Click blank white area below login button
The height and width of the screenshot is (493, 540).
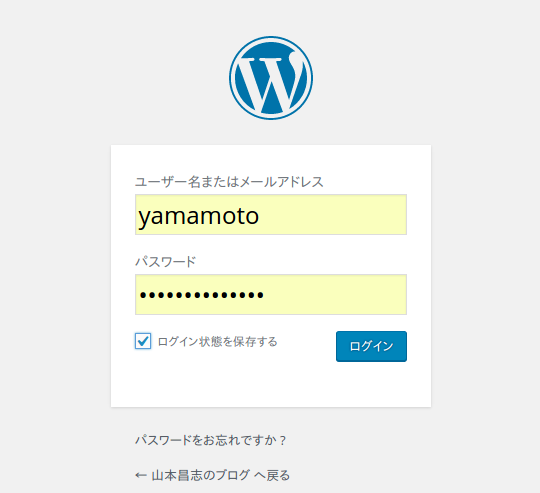coord(271,384)
